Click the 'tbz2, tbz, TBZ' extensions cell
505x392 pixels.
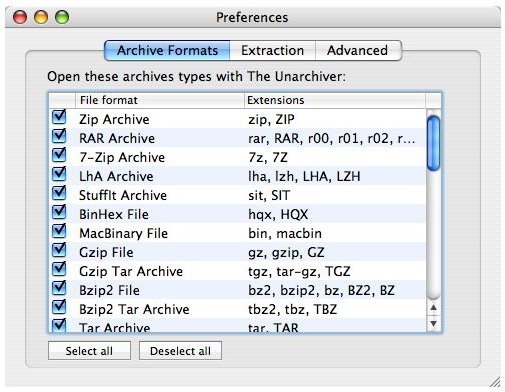pyautogui.click(x=293, y=309)
